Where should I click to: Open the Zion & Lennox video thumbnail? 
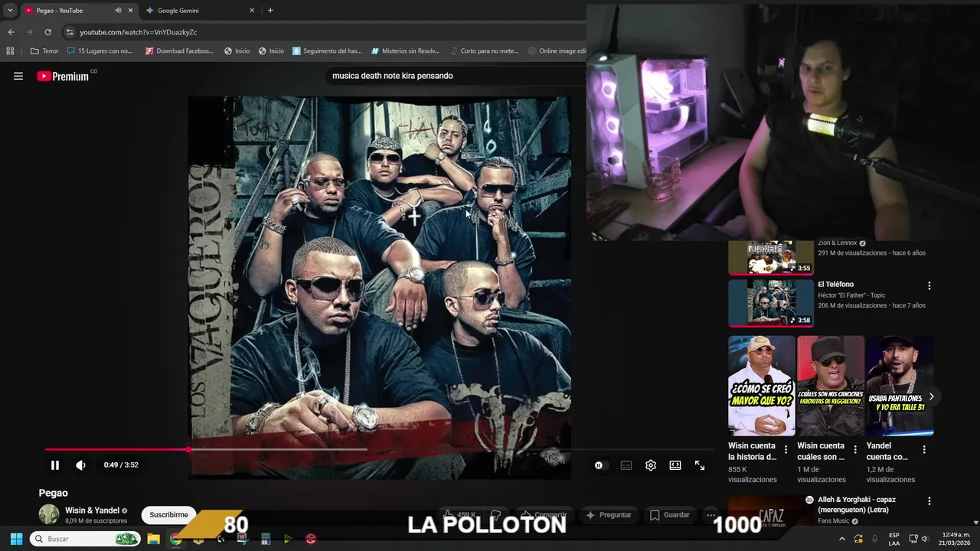point(770,257)
